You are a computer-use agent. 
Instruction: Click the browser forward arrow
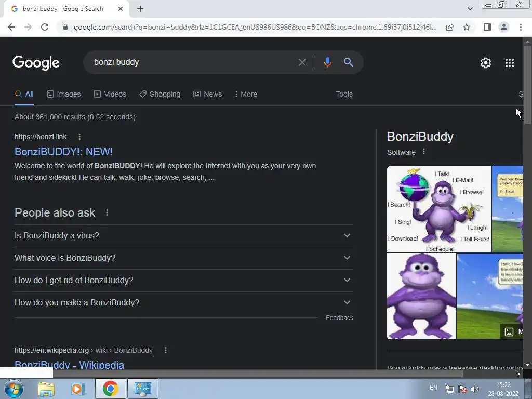coord(28,27)
